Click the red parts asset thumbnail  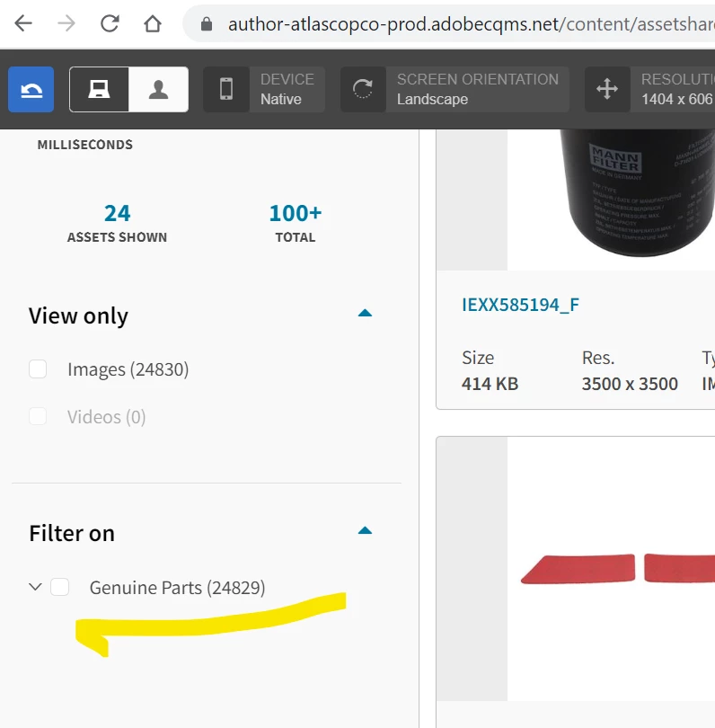(611, 569)
